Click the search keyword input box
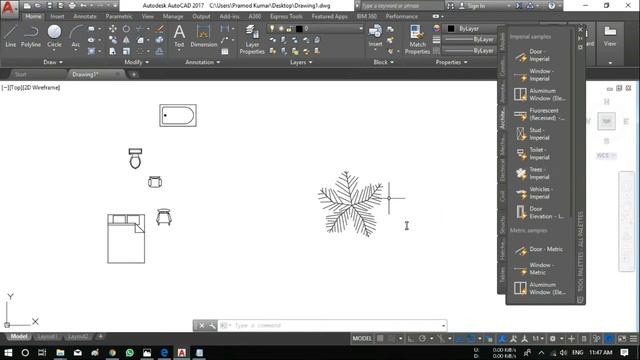The width and height of the screenshot is (640, 360). point(400,6)
